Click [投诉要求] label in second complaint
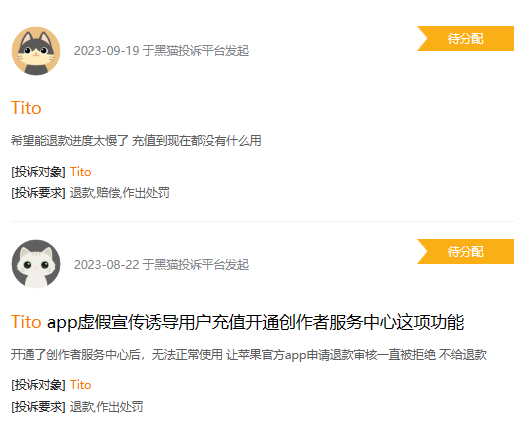Image resolution: width=530 pixels, height=427 pixels. pos(38,406)
